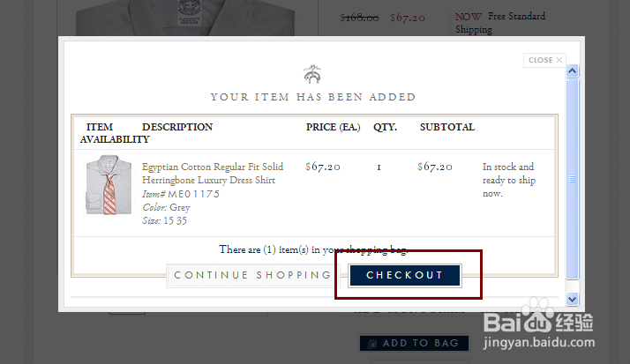This screenshot has width=630, height=364.
Task: Click the subtotal $67.20 amount
Action: pos(435,167)
